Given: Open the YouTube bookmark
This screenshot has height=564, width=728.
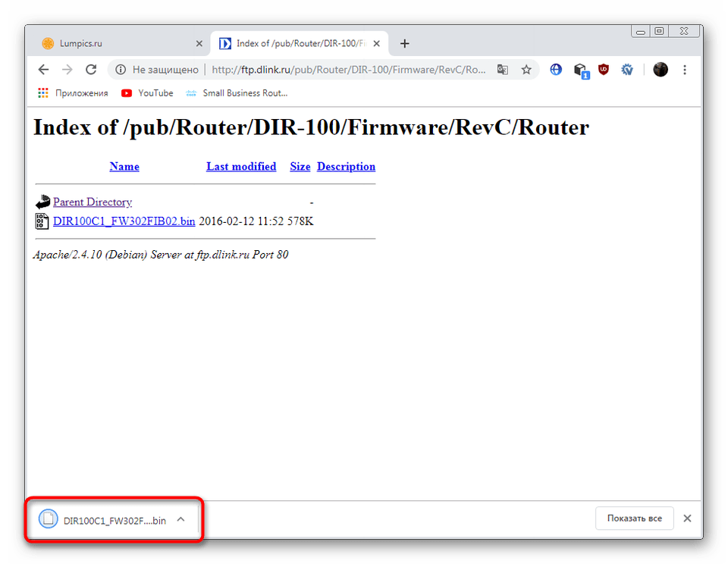Looking at the screenshot, I should click(155, 93).
